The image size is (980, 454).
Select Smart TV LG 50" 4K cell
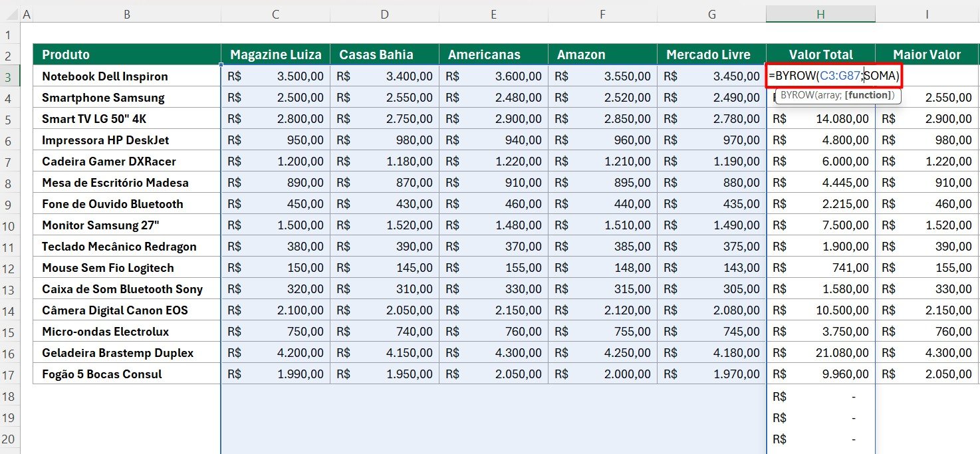tap(127, 118)
